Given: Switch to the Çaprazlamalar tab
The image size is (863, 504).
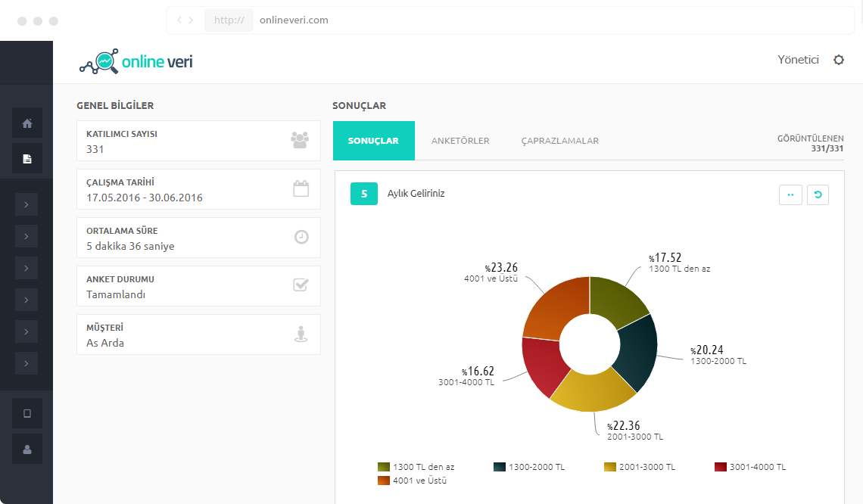Looking at the screenshot, I should click(x=559, y=141).
